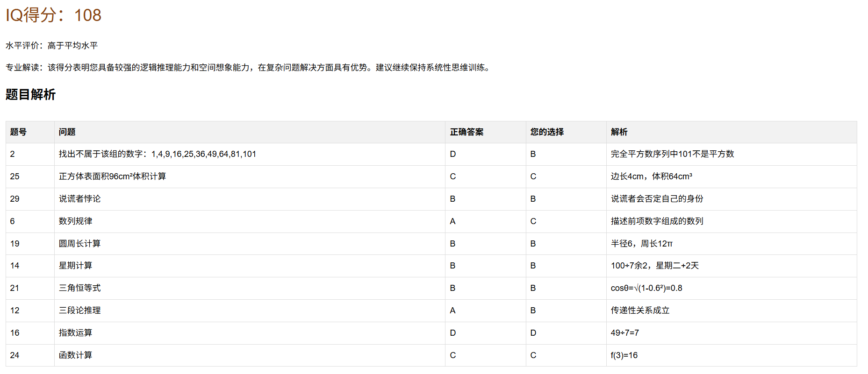The image size is (868, 374).
Task: Click the 三段论推理 question cell
Action: click(79, 310)
